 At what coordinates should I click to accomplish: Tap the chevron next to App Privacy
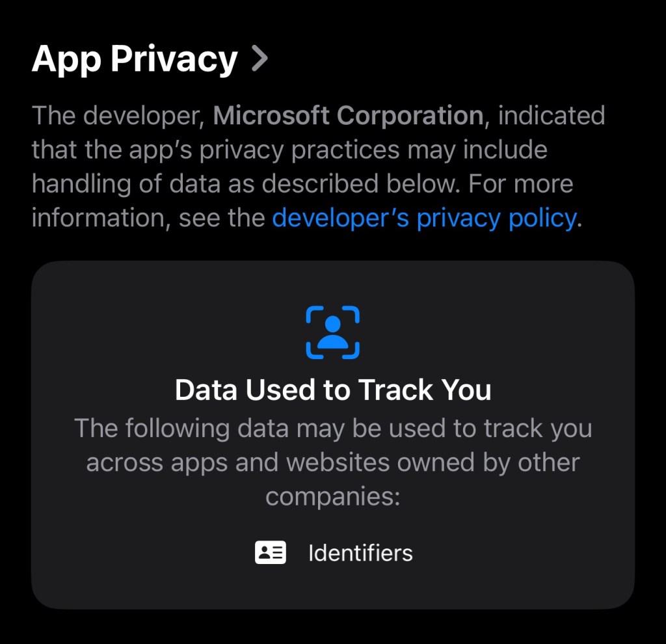point(260,59)
